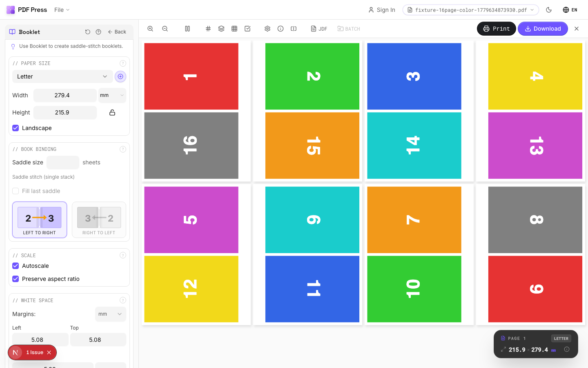Click the info icon in page size overlay
Viewport: 588px width, 368px height.
click(x=567, y=349)
